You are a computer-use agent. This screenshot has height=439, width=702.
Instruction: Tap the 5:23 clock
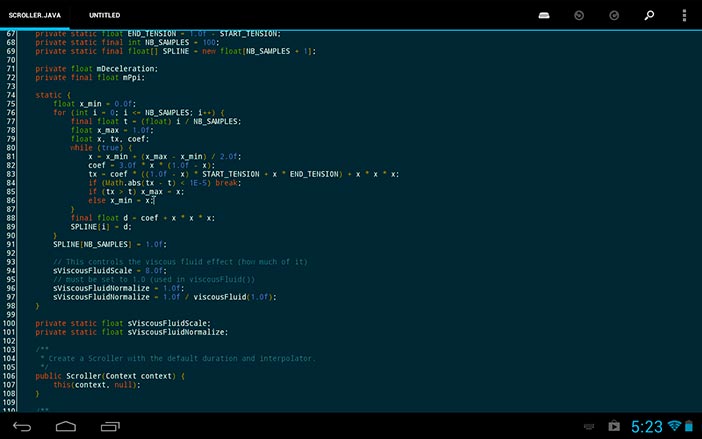click(646, 426)
